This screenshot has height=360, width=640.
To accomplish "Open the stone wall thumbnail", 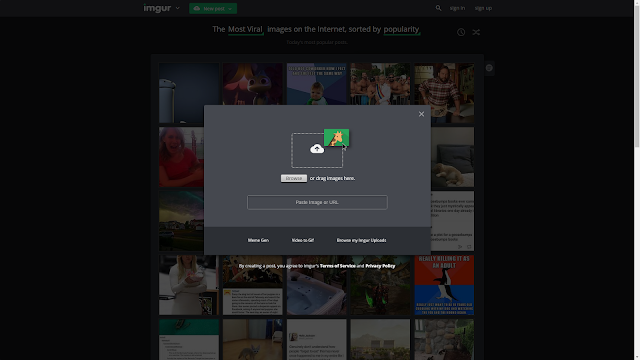I will pos(444,340).
